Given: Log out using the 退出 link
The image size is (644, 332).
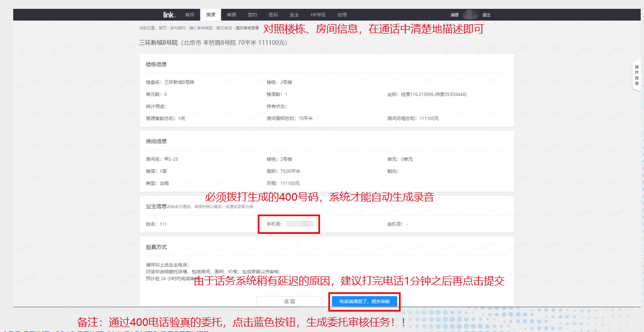Looking at the screenshot, I should (x=486, y=15).
